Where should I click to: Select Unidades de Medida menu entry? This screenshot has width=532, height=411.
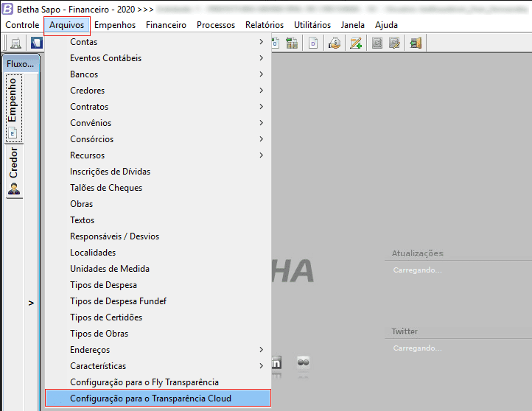(158, 269)
